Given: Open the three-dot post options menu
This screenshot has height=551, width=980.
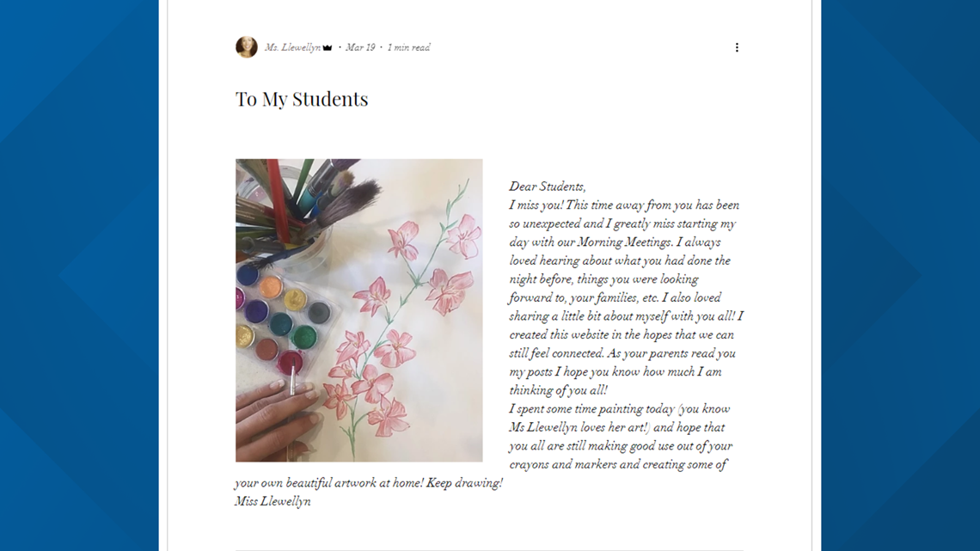Looking at the screenshot, I should pyautogui.click(x=737, y=47).
